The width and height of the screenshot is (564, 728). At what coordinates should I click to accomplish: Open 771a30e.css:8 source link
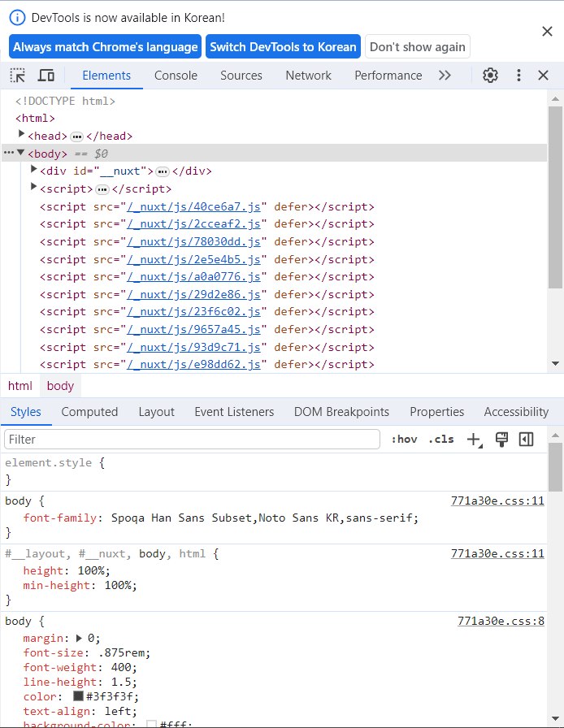(x=501, y=621)
